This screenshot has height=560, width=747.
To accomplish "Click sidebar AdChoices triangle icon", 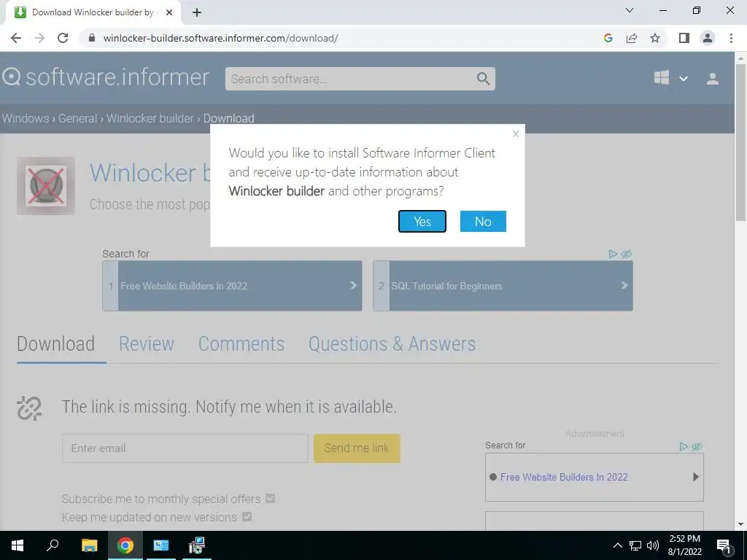I will [x=683, y=447].
